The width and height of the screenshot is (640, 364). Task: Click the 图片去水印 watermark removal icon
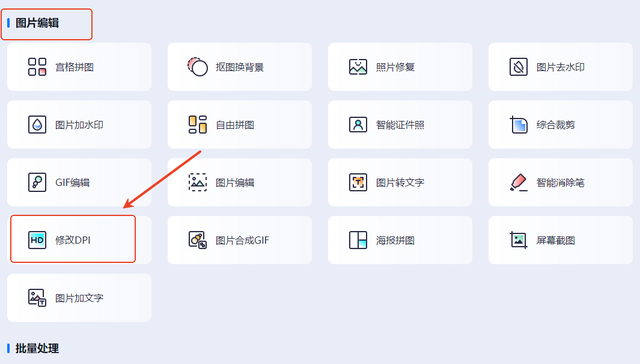(x=518, y=67)
